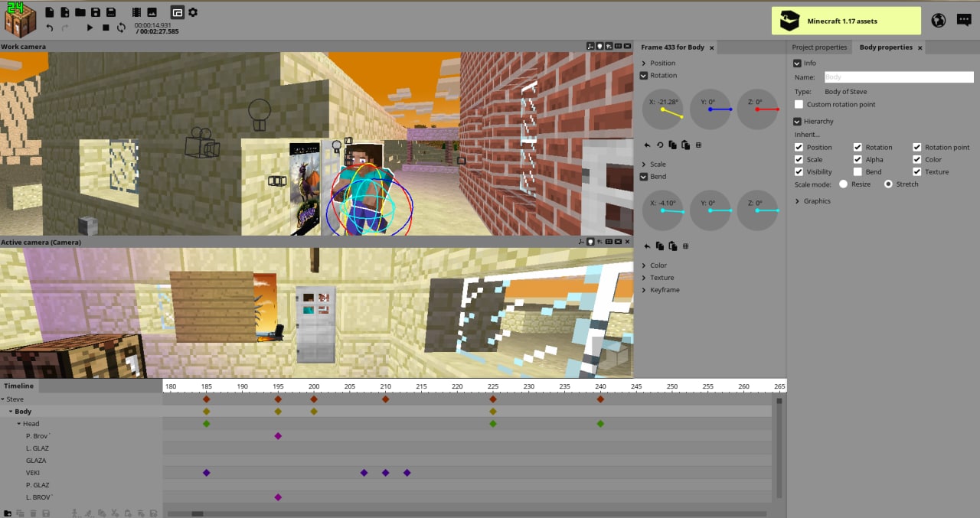The height and width of the screenshot is (518, 980).
Task: Switch to Project properties tab
Action: (x=819, y=47)
